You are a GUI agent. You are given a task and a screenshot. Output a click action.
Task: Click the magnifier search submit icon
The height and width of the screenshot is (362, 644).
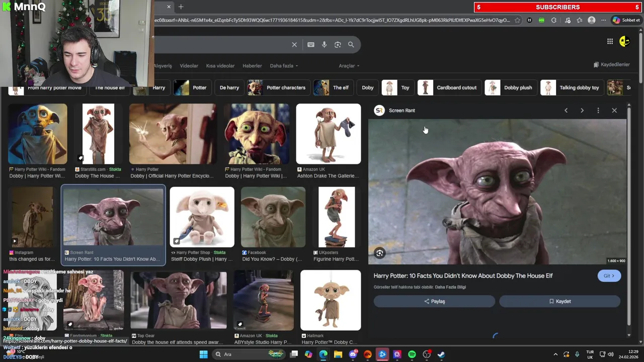tap(351, 45)
